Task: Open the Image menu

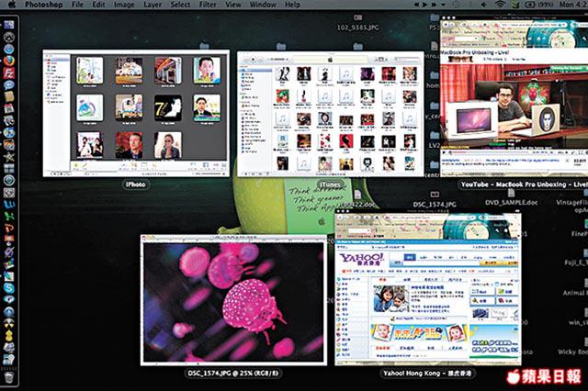Action: coord(124,5)
